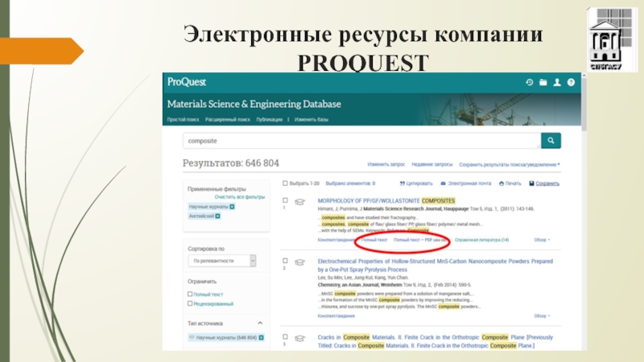Remove the Научные журналы filter
Image resolution: width=644 pixels, height=362 pixels.
(x=232, y=207)
